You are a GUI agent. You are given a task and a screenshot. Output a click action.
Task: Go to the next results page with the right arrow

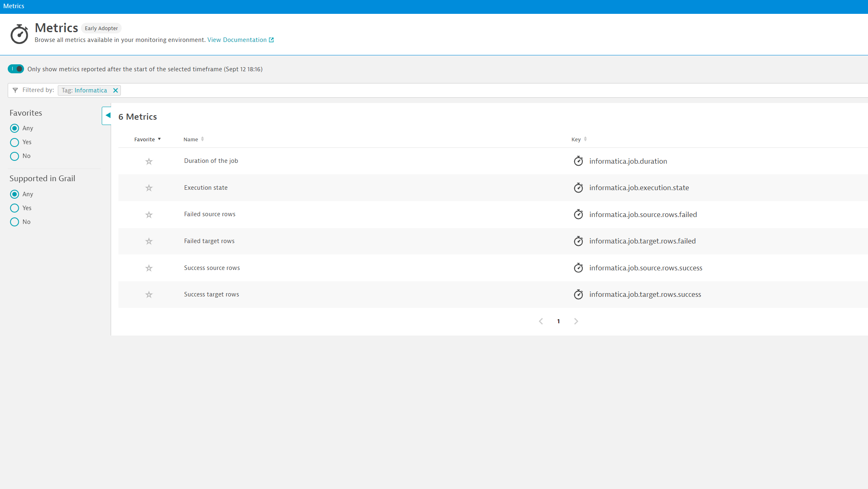tap(576, 321)
